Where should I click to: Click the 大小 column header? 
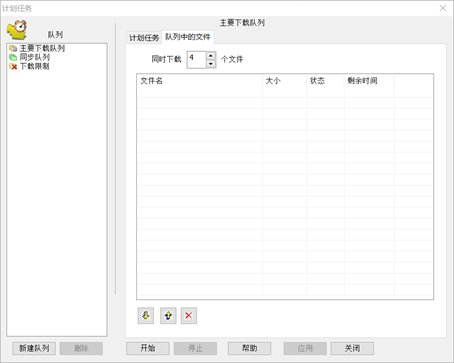(284, 81)
